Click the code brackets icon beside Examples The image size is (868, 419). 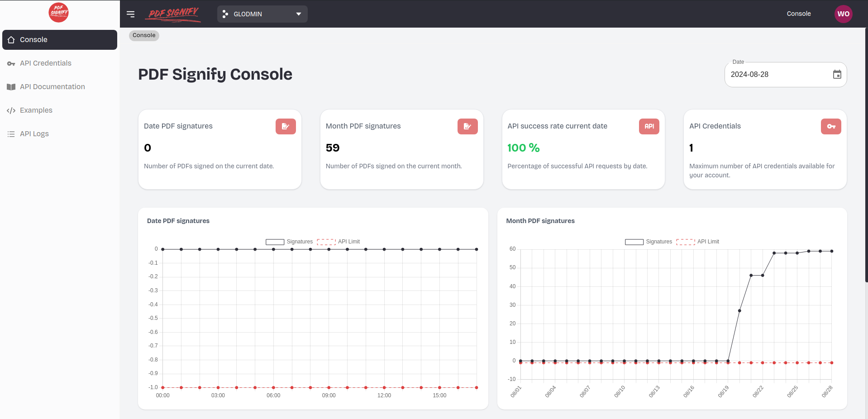(x=11, y=110)
